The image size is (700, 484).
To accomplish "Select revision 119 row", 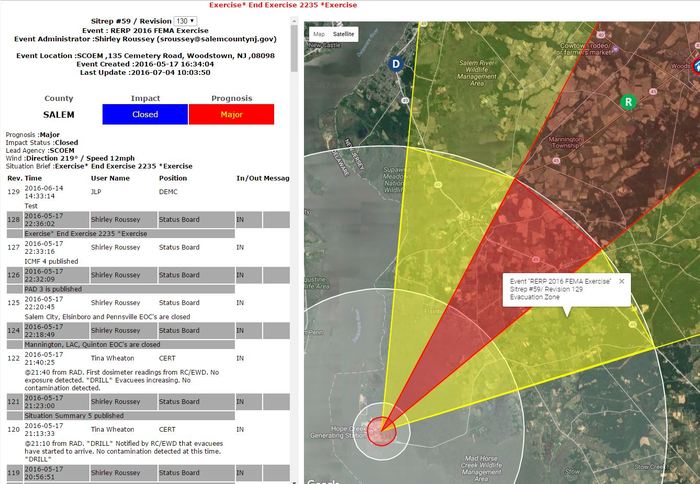I will tap(148, 472).
